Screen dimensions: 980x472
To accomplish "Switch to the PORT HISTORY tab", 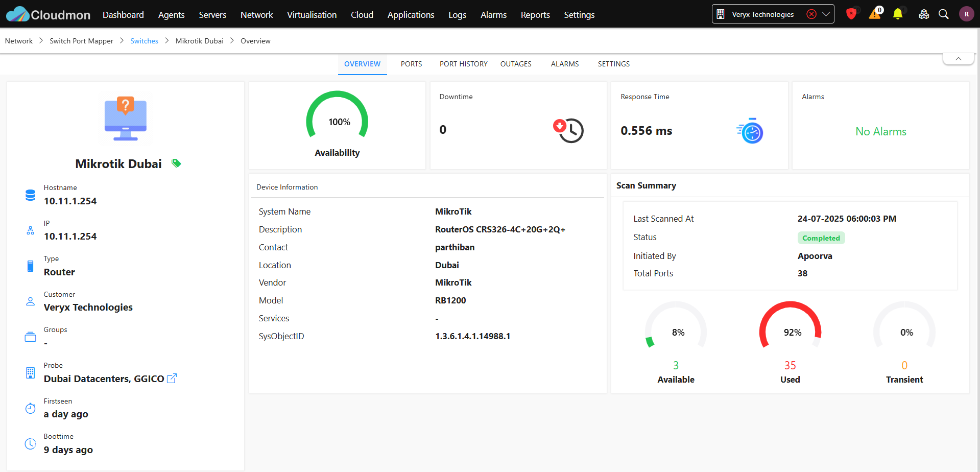I will (x=464, y=64).
